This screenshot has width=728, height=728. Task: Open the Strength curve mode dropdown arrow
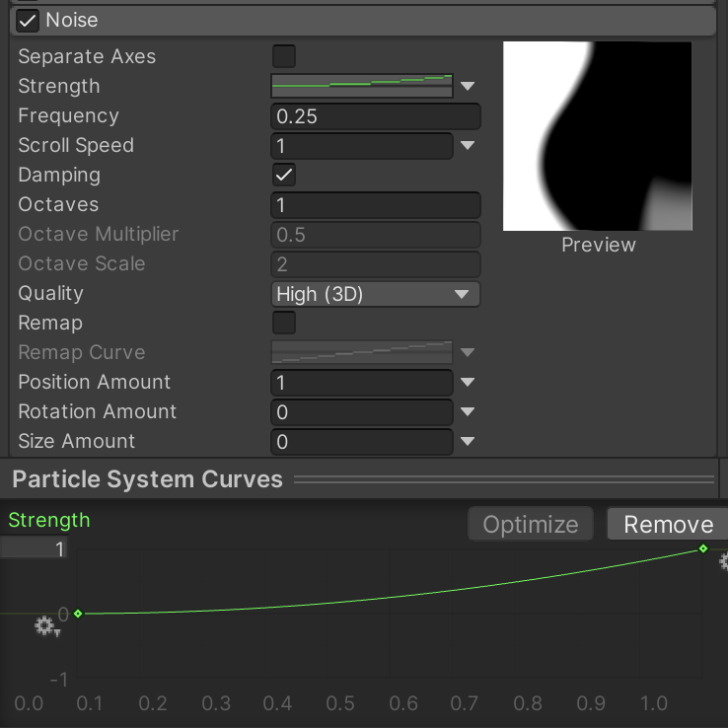pos(468,87)
